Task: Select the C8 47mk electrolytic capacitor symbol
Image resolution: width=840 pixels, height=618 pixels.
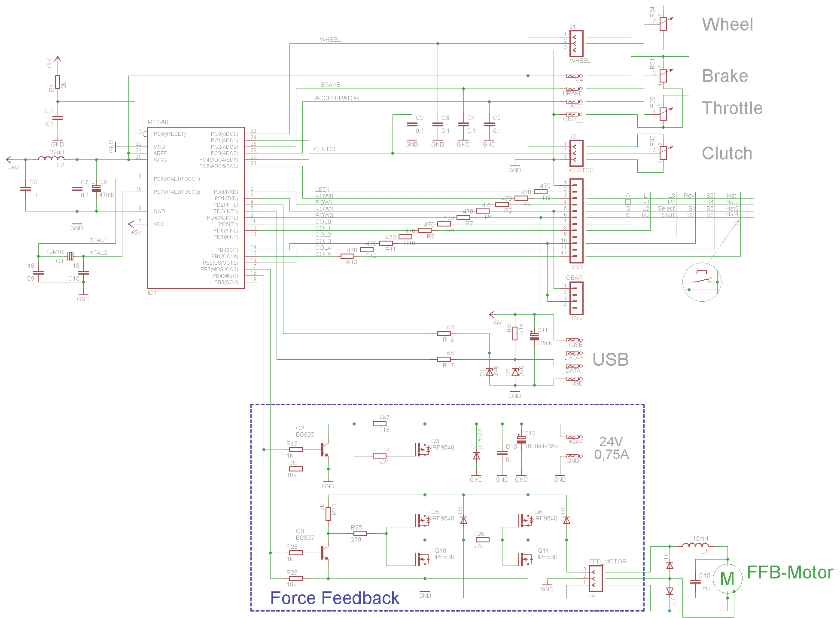Action: point(96,188)
